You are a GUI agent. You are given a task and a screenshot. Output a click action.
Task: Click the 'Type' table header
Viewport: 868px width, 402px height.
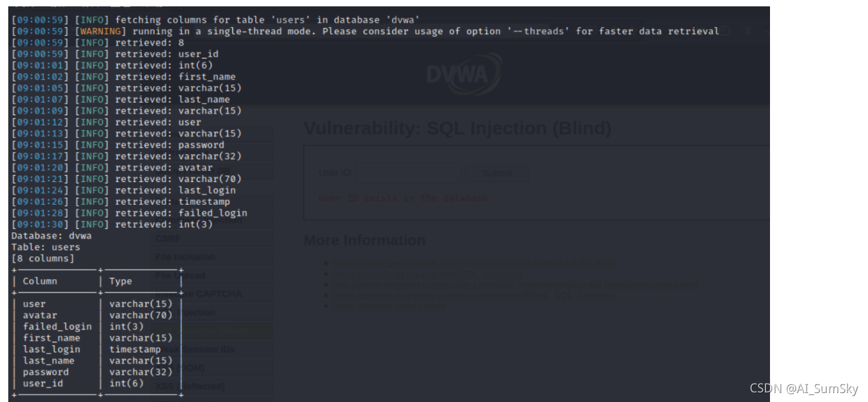point(121,281)
